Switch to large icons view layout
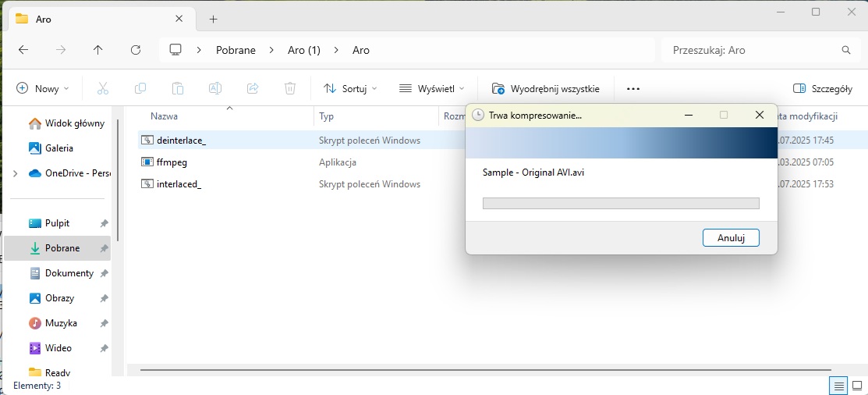868x395 pixels. pyautogui.click(x=857, y=386)
